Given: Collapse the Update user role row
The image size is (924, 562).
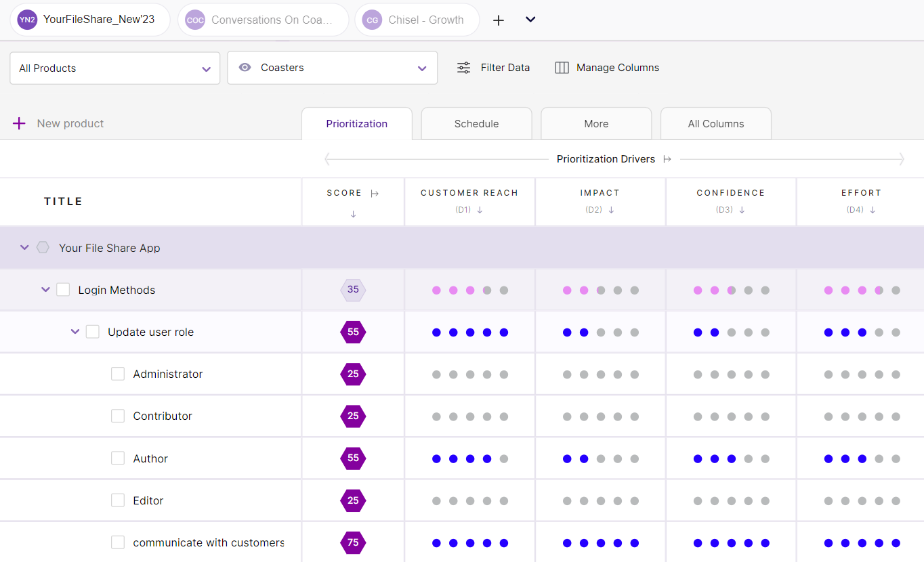Looking at the screenshot, I should 75,331.
